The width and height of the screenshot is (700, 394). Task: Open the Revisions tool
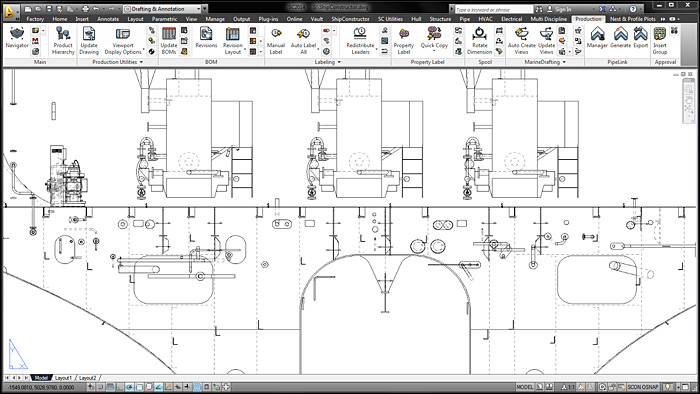pyautogui.click(x=206, y=37)
